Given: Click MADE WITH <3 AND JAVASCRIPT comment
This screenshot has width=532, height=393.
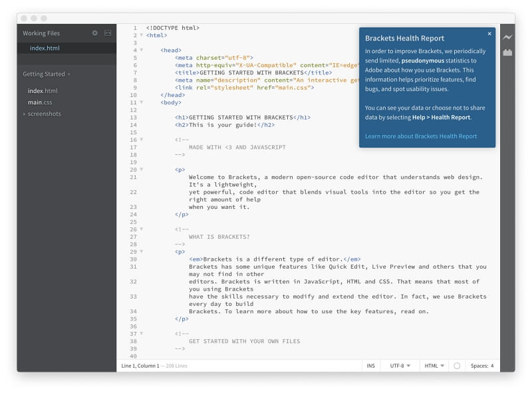Looking at the screenshot, I should tap(237, 147).
